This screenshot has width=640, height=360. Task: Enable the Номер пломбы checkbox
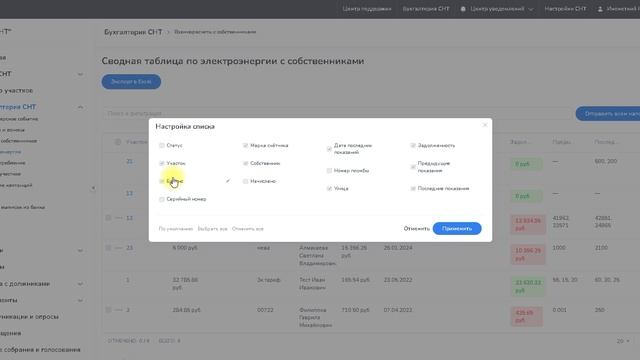329,171
